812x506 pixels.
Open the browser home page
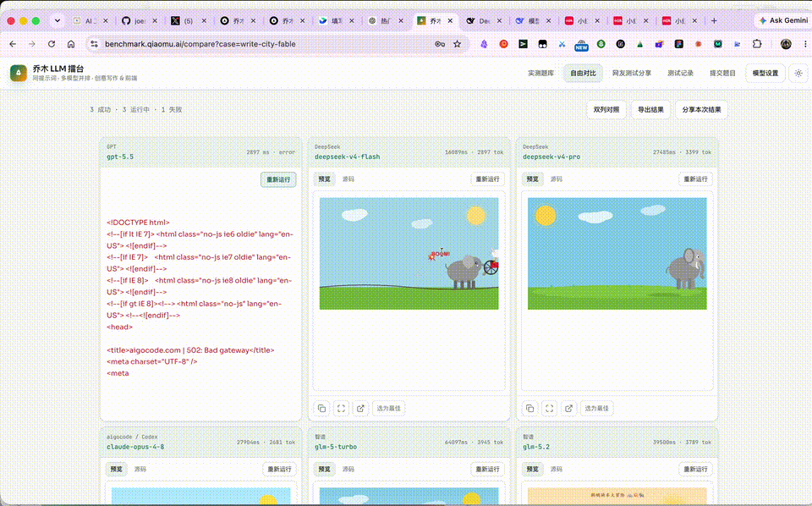71,44
